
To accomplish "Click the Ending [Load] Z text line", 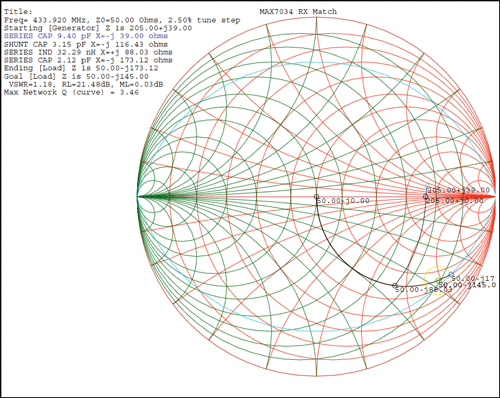I will [81, 68].
